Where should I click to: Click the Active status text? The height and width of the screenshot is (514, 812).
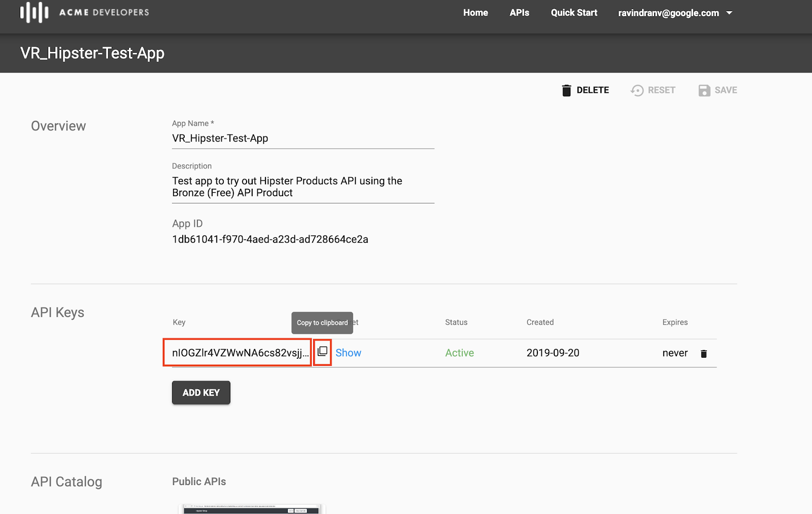coord(459,353)
